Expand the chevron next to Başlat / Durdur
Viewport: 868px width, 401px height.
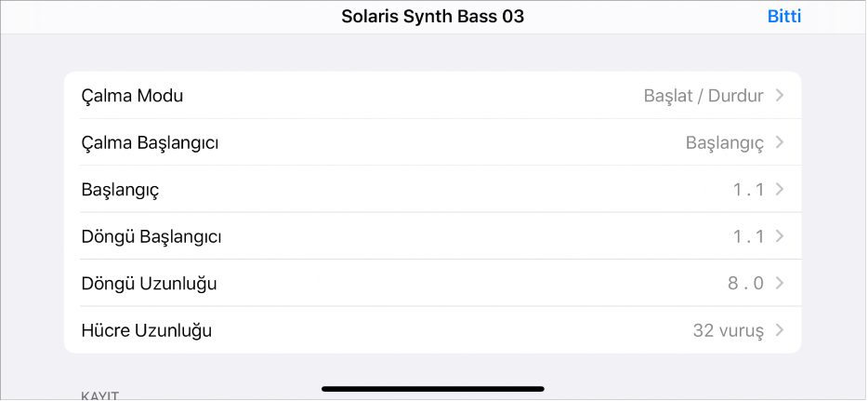(x=780, y=96)
